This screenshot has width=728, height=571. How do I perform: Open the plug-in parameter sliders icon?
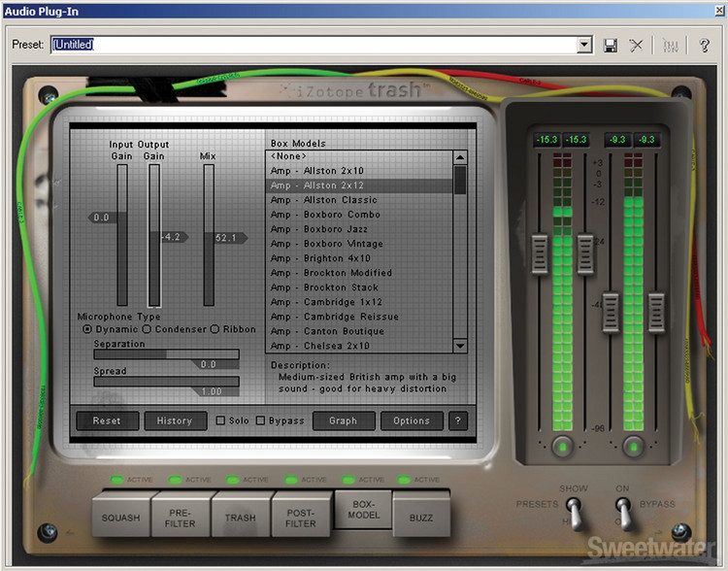click(x=671, y=45)
